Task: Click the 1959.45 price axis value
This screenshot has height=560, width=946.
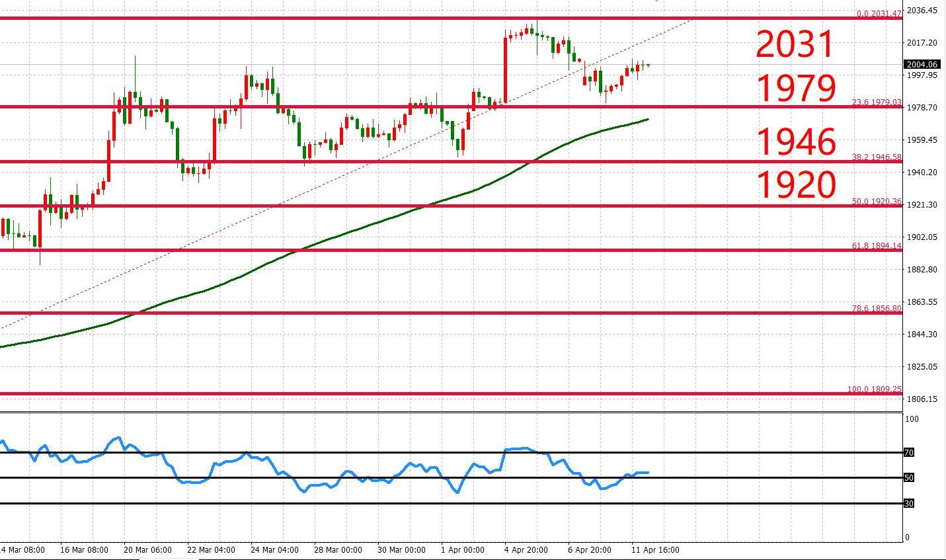Action: [922, 140]
